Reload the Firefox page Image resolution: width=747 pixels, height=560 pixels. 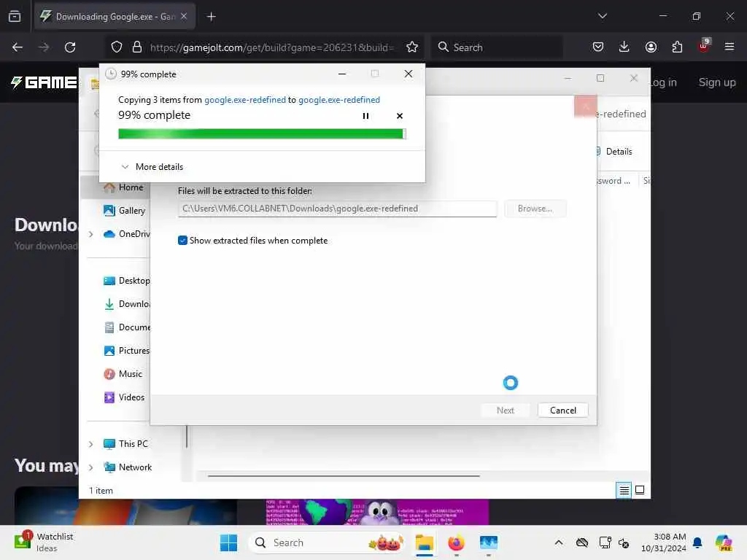pyautogui.click(x=70, y=47)
